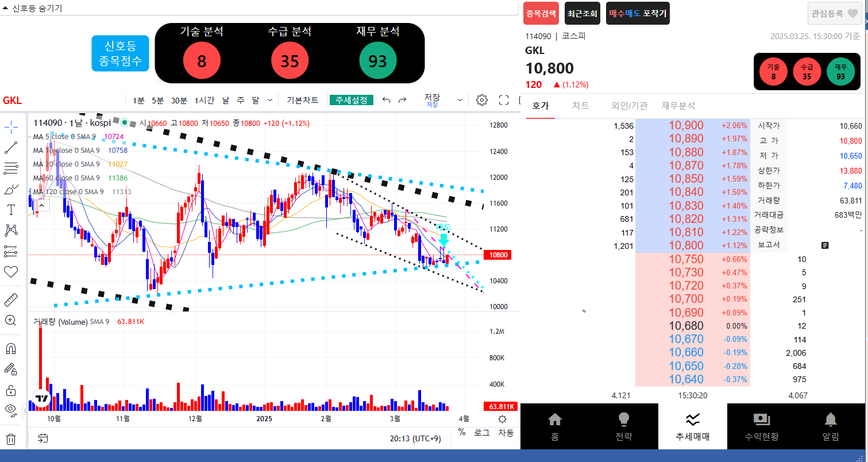Select the 주 weekly timeframe

[240, 100]
